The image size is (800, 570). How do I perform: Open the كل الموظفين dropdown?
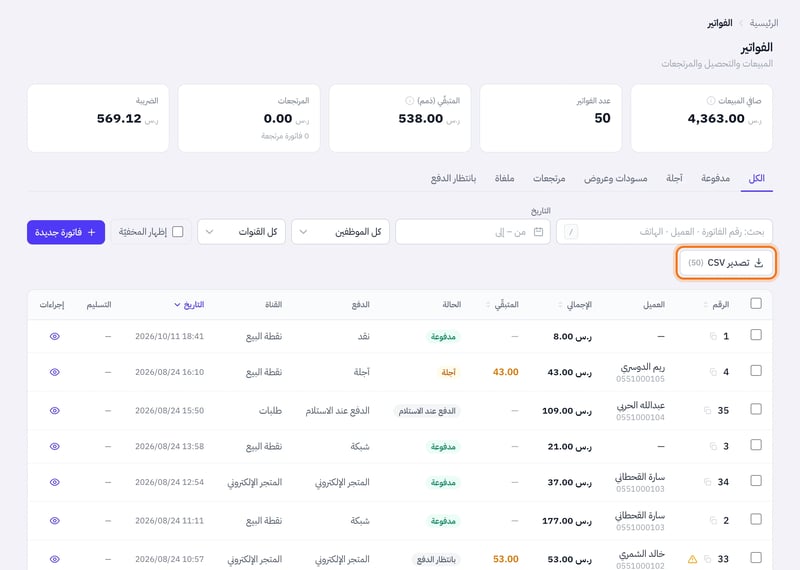pos(340,232)
